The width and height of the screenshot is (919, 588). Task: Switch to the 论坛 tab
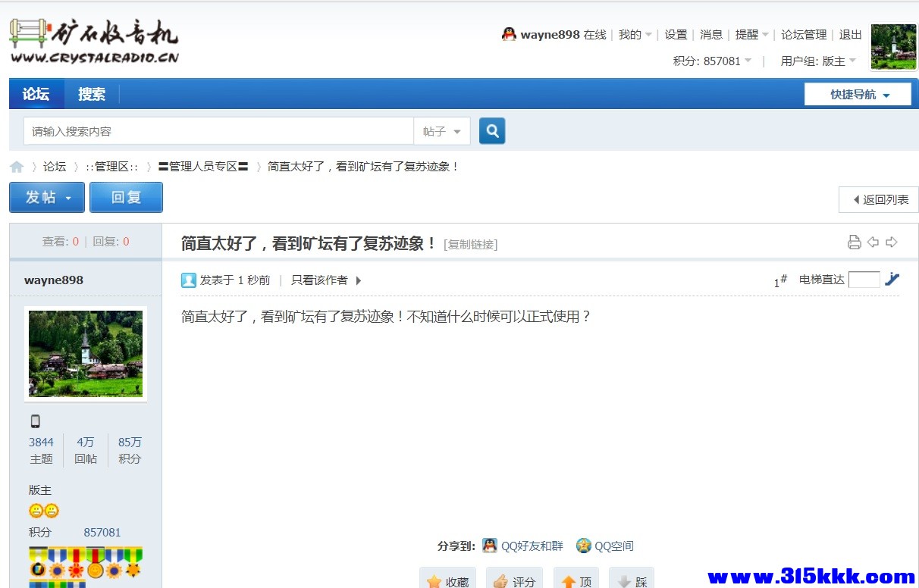pyautogui.click(x=36, y=94)
